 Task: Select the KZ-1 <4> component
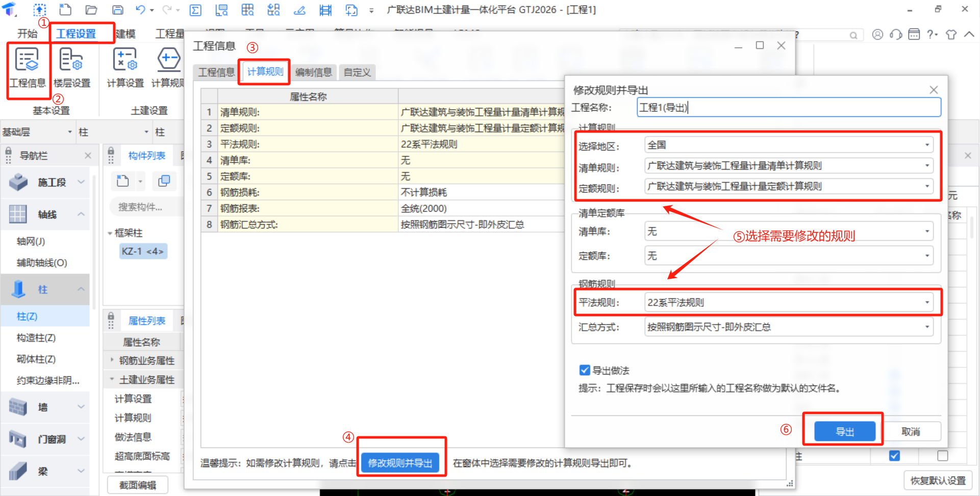point(143,251)
